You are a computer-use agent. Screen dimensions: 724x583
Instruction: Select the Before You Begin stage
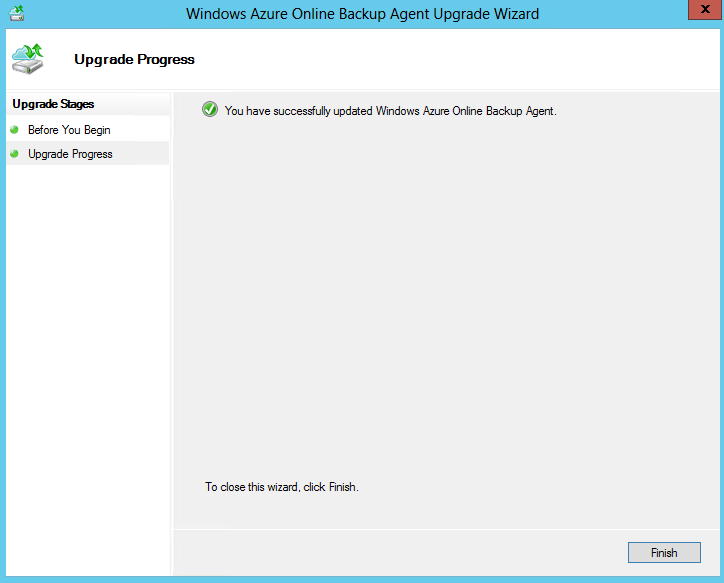tap(69, 130)
